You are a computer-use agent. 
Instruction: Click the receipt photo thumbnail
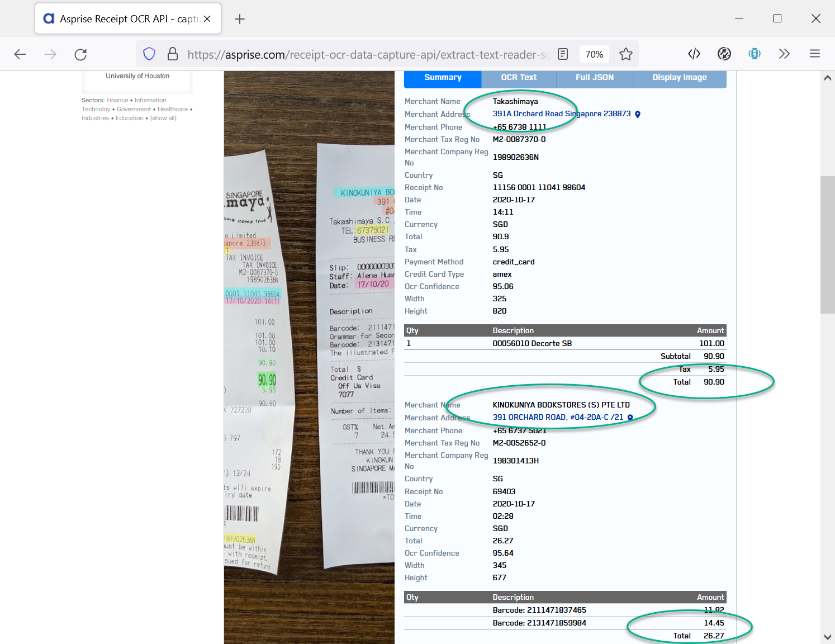click(309, 358)
